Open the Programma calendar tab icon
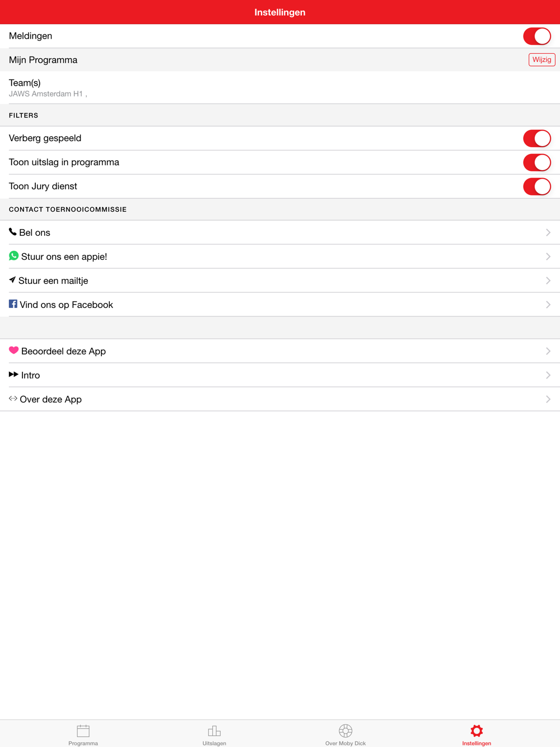This screenshot has width=560, height=747. point(83,731)
